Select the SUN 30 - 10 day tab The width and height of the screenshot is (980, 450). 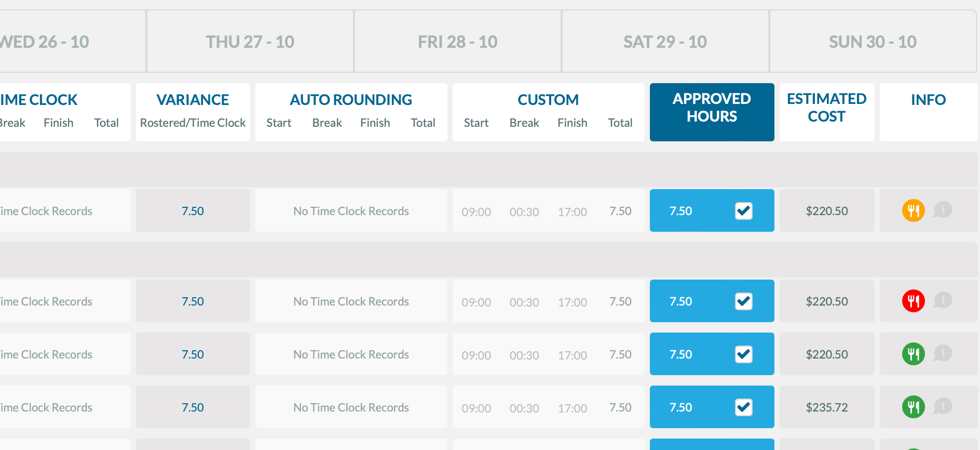873,42
